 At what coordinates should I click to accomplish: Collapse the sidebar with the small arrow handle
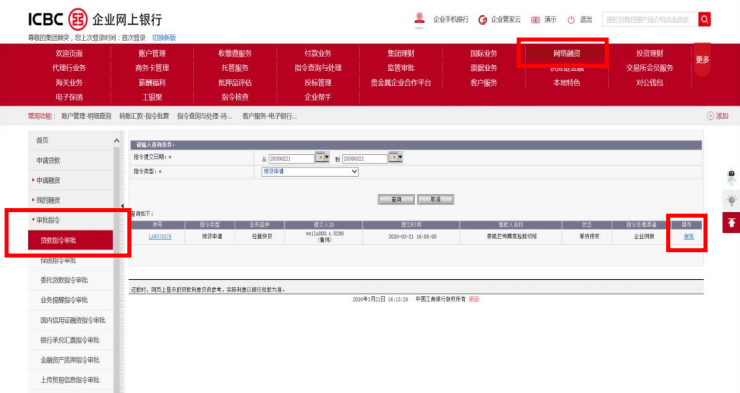(x=122, y=206)
